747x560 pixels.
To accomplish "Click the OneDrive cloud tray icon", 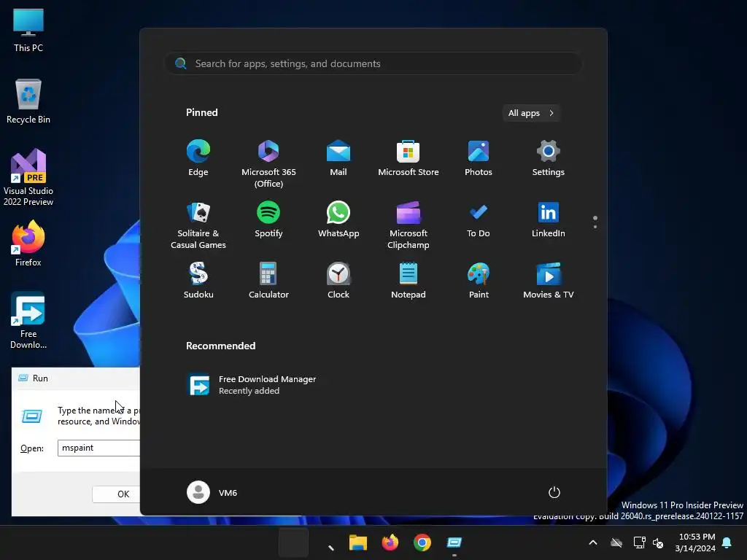I will [616, 542].
